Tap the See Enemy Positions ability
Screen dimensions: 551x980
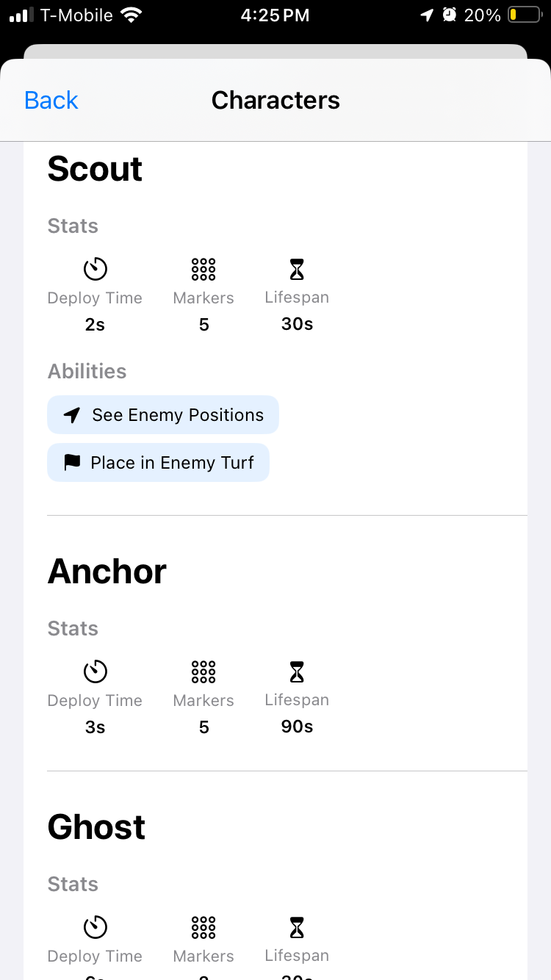[x=163, y=415]
